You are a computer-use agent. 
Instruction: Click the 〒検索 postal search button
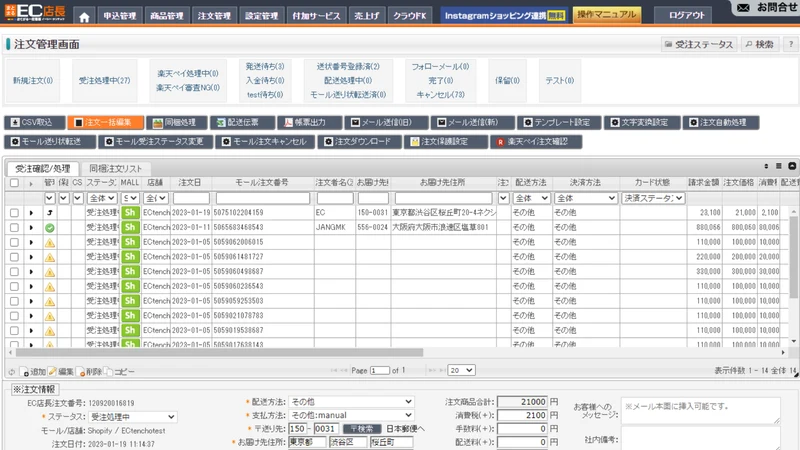pos(362,429)
